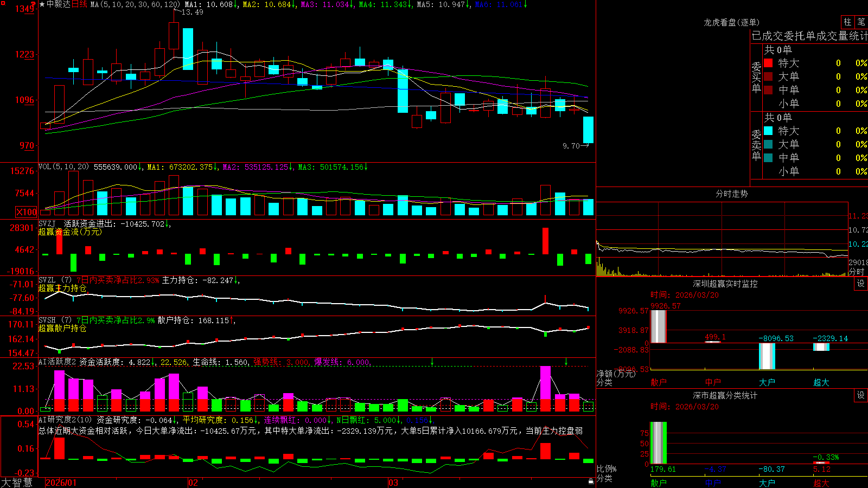Click the 大智慧 logo at bottom-left
The width and height of the screenshot is (868, 488).
pos(17,482)
